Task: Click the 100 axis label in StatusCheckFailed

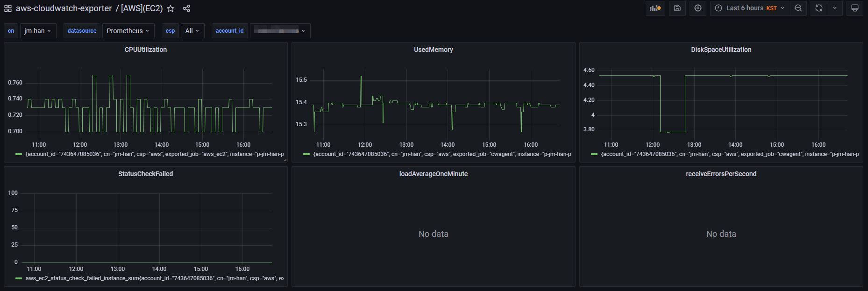Action: [13, 193]
